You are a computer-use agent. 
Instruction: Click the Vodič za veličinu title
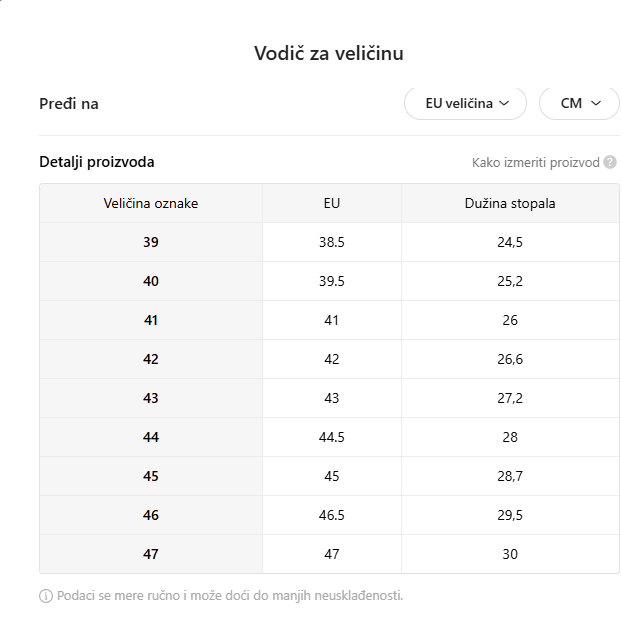click(329, 53)
